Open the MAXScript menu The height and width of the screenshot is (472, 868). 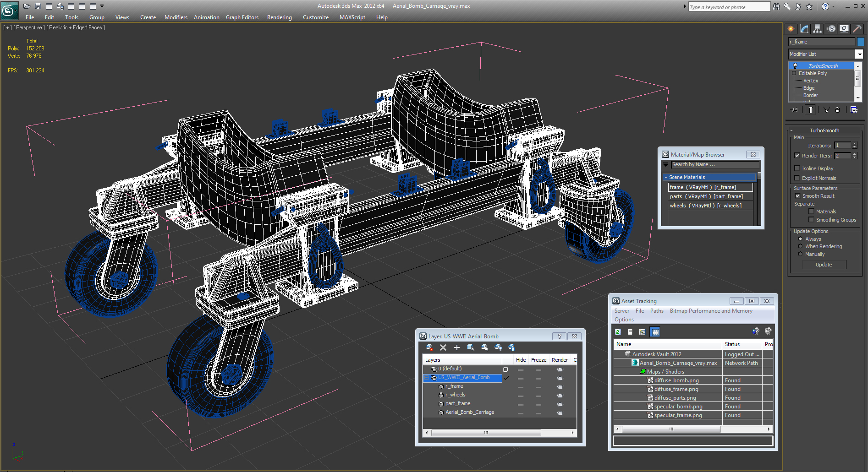coord(352,17)
